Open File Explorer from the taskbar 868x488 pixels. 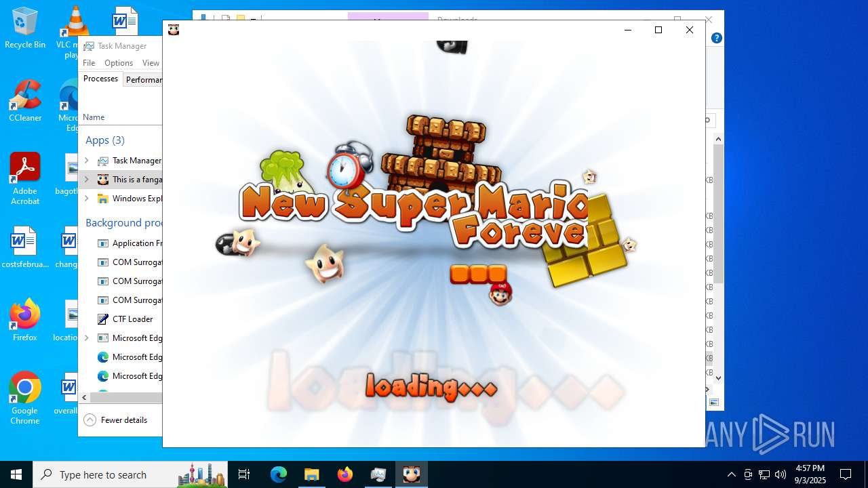point(311,474)
